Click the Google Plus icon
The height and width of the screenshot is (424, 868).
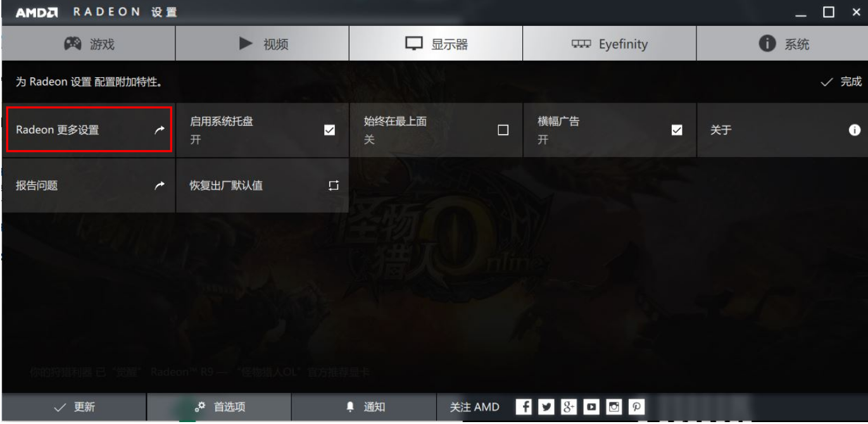568,407
